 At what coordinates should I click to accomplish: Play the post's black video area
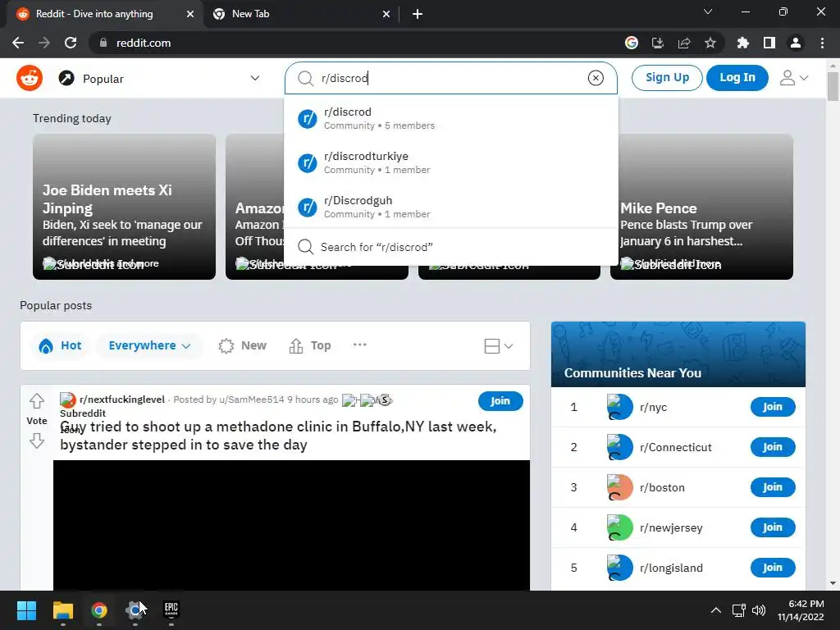291,526
